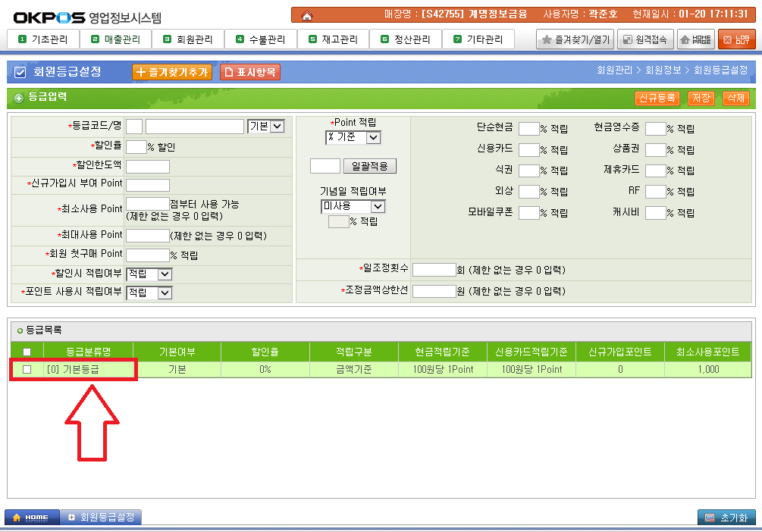Click the 초기화 reset icon at bottom right
The width and height of the screenshot is (762, 532).
point(726,518)
